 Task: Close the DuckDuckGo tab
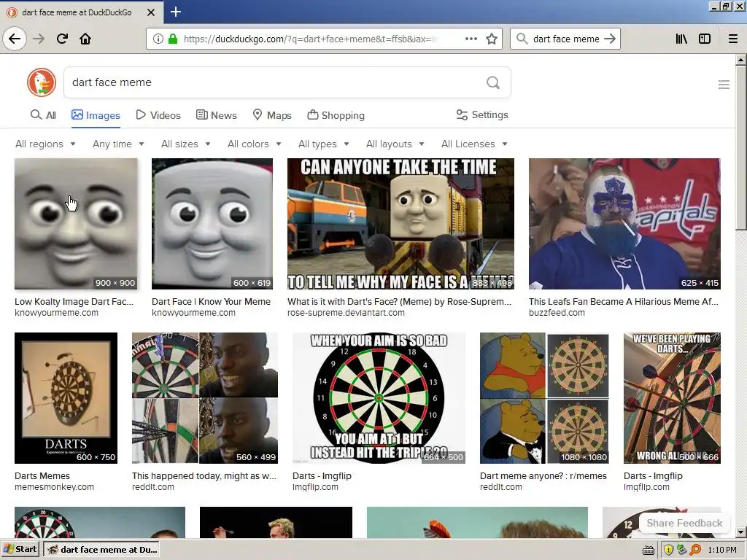(150, 12)
